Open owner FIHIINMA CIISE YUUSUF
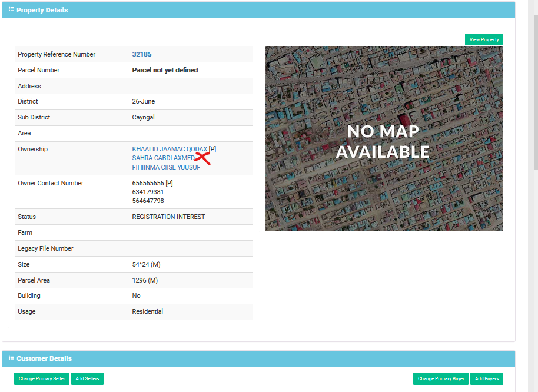The height and width of the screenshot is (392, 538). (166, 167)
